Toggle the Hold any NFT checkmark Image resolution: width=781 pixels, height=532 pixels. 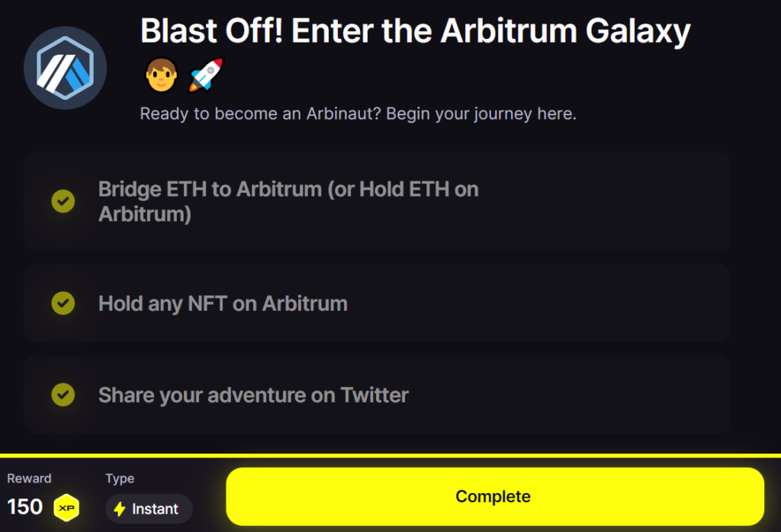(63, 303)
